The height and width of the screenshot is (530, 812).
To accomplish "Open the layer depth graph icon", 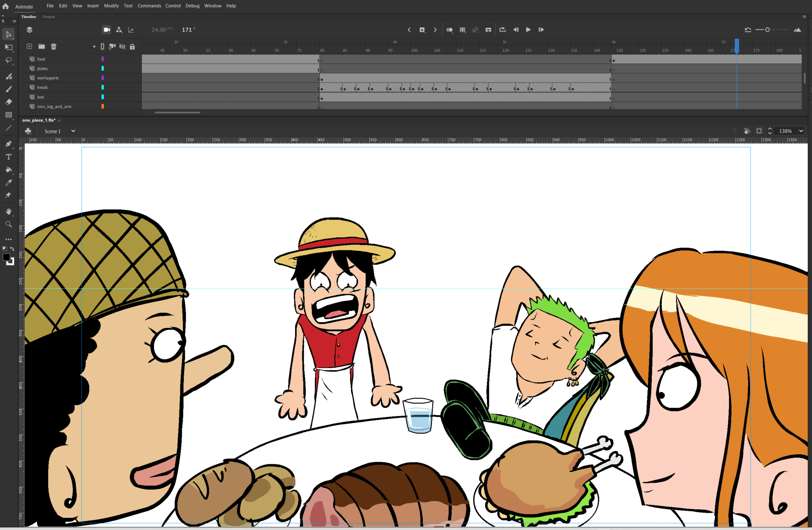I will pos(131,30).
